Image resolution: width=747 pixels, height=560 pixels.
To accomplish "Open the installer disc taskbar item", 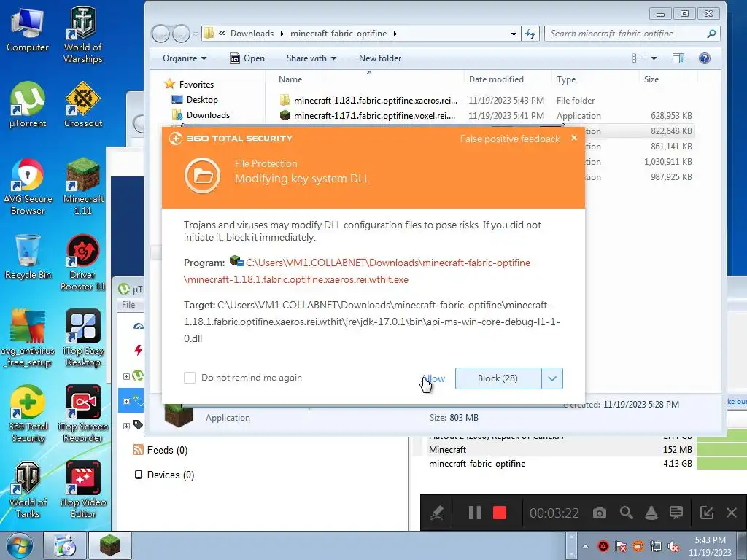I will pos(65,545).
